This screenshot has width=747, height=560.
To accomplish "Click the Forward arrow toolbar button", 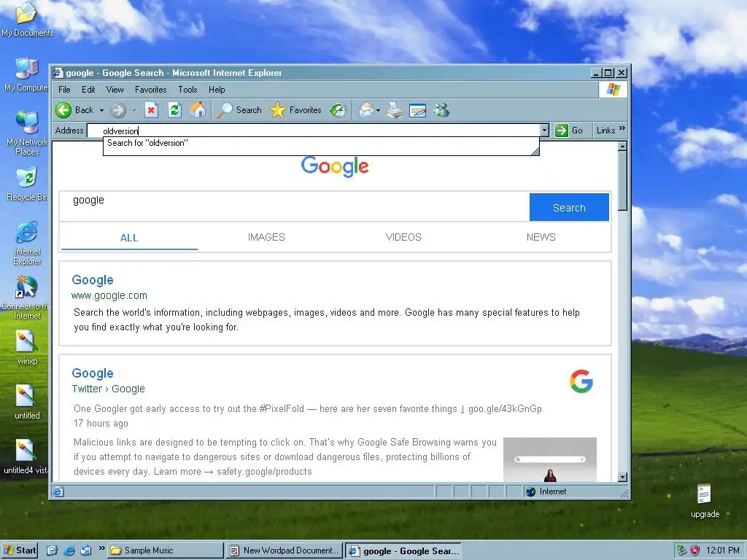I will 117,111.
